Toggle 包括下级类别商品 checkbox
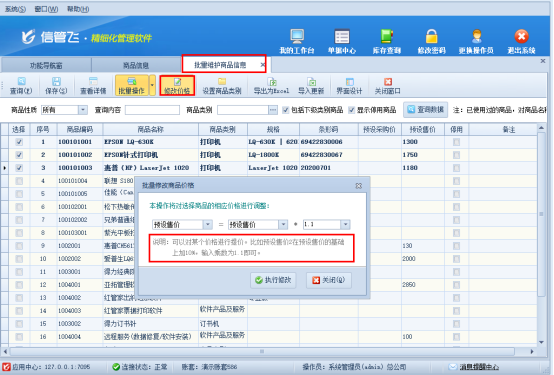554x375 pixels. (x=285, y=110)
